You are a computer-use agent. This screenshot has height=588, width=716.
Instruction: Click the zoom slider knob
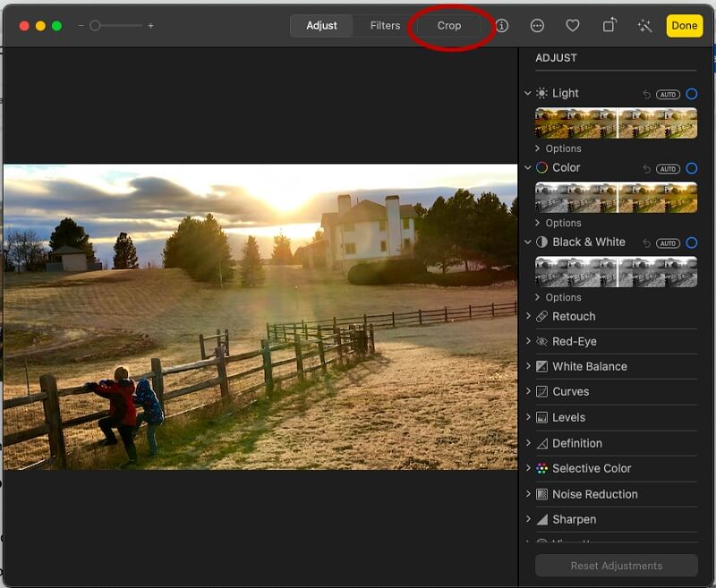(x=95, y=26)
